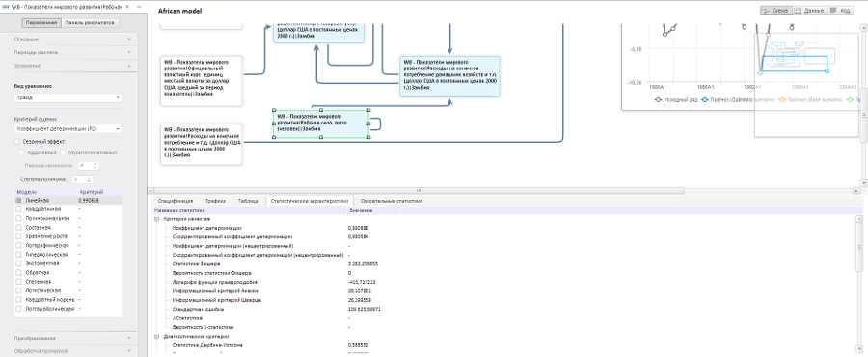Toggle Исходный ряд legend series
This screenshot has width=868, height=357.
coord(675,100)
